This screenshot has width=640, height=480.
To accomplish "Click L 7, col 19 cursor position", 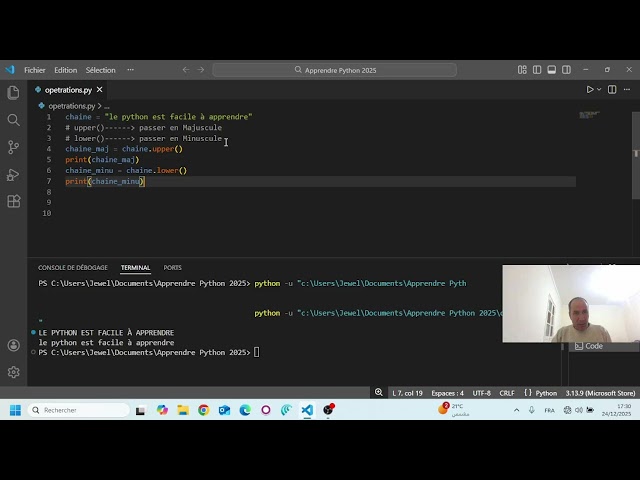I will click(407, 393).
